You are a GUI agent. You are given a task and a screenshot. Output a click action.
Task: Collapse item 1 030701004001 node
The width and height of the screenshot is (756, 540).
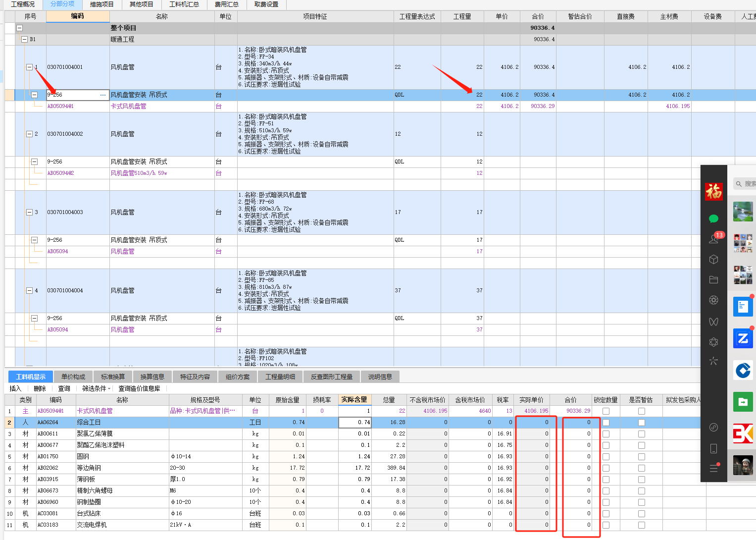pos(29,67)
